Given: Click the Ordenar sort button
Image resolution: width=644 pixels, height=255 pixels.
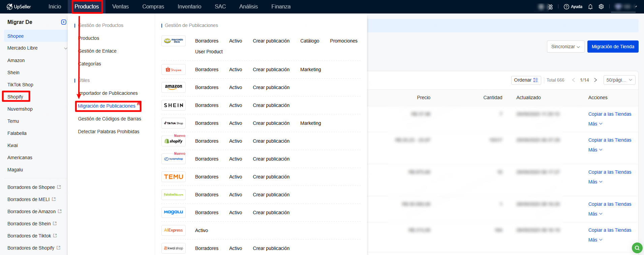Looking at the screenshot, I should (526, 80).
